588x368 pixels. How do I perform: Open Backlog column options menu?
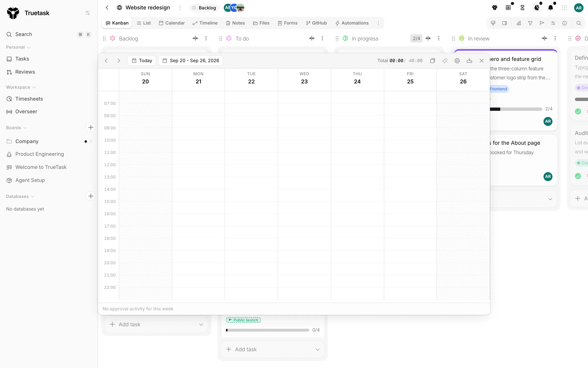pos(206,38)
